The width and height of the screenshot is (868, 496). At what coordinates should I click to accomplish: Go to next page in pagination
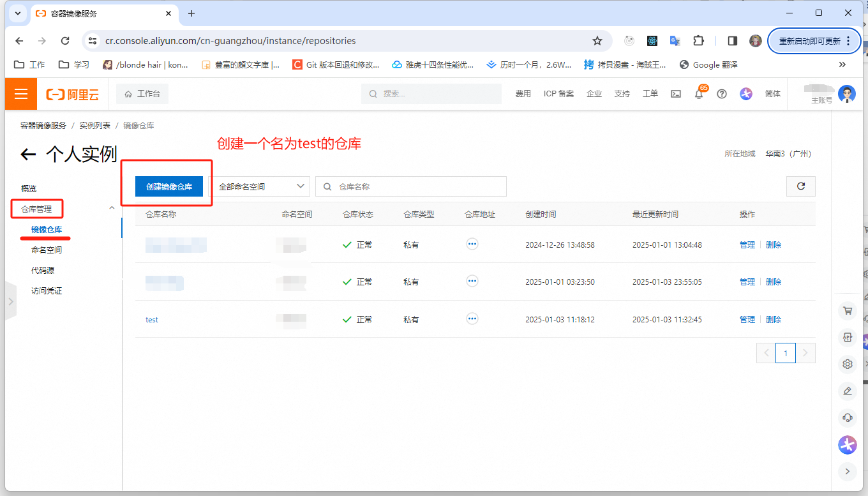pyautogui.click(x=806, y=353)
